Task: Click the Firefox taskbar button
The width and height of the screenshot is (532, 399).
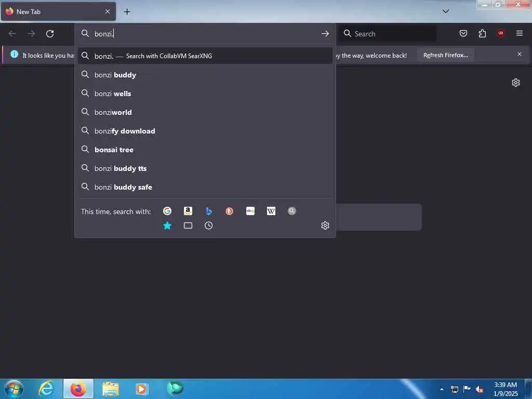Action: [x=78, y=389]
